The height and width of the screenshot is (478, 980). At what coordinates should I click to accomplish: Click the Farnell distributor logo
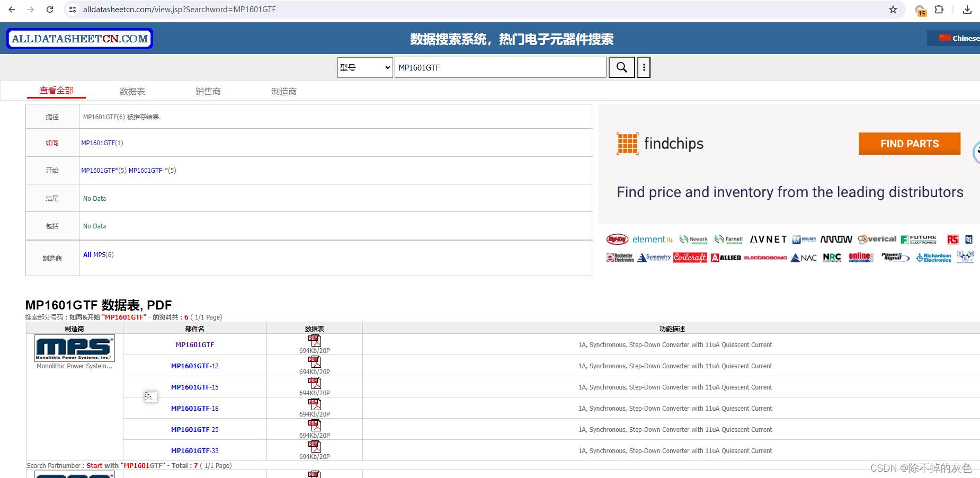point(728,240)
